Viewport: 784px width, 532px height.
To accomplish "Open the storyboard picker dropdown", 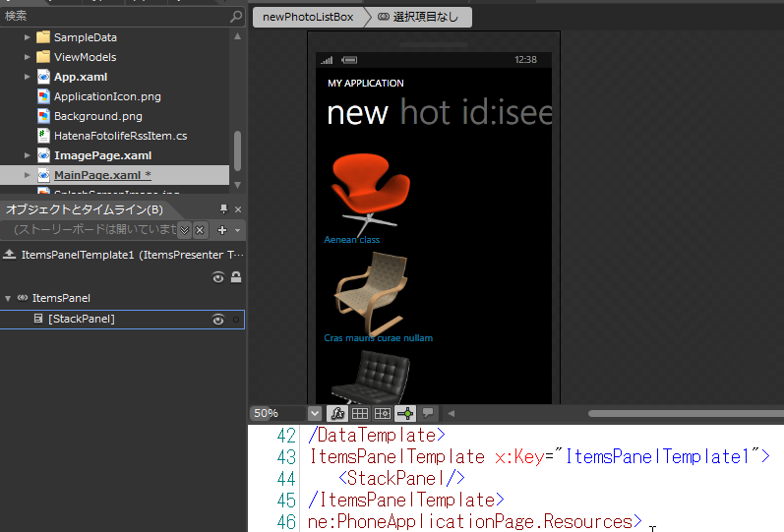I will click(x=185, y=230).
